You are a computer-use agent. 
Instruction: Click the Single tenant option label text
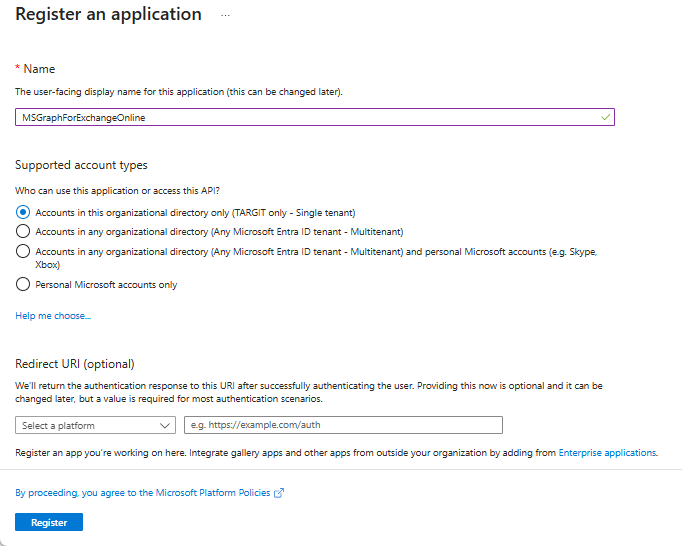point(195,213)
